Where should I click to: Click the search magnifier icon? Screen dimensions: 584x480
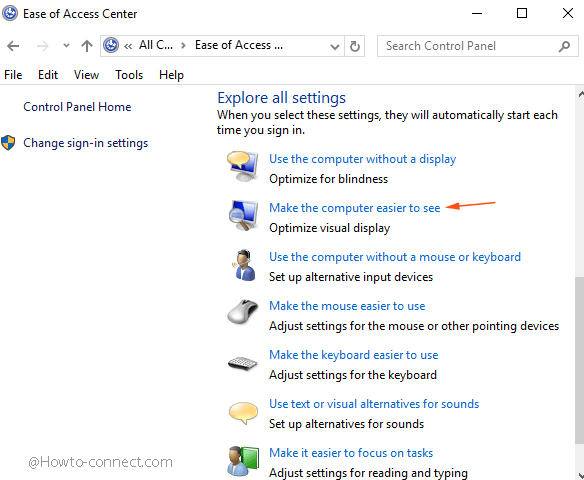coord(564,46)
